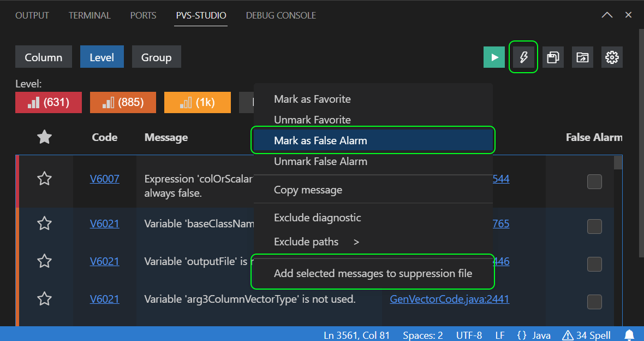Open the report folder icon in the toolbar
Viewport: 644px width, 341px height.
pos(582,57)
